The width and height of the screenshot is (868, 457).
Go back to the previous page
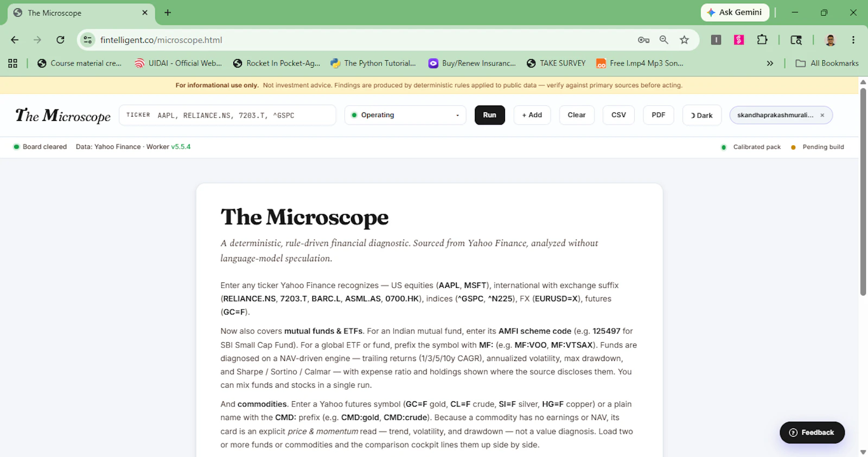click(15, 40)
